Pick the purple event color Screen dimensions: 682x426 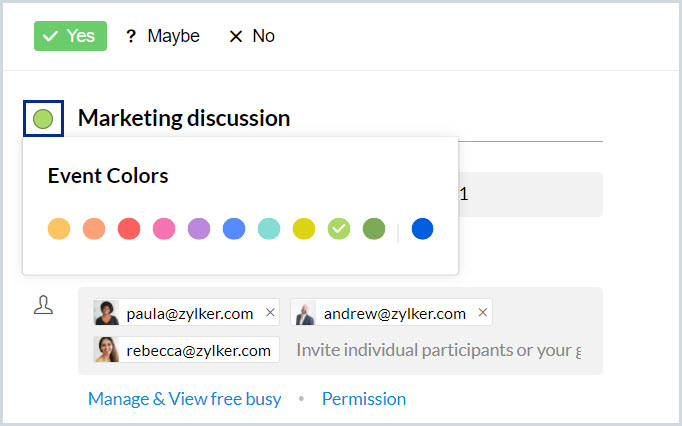[x=199, y=229]
